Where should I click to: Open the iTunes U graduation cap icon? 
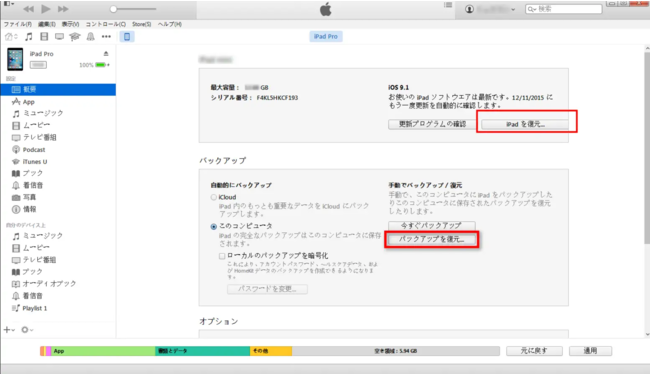[75, 37]
